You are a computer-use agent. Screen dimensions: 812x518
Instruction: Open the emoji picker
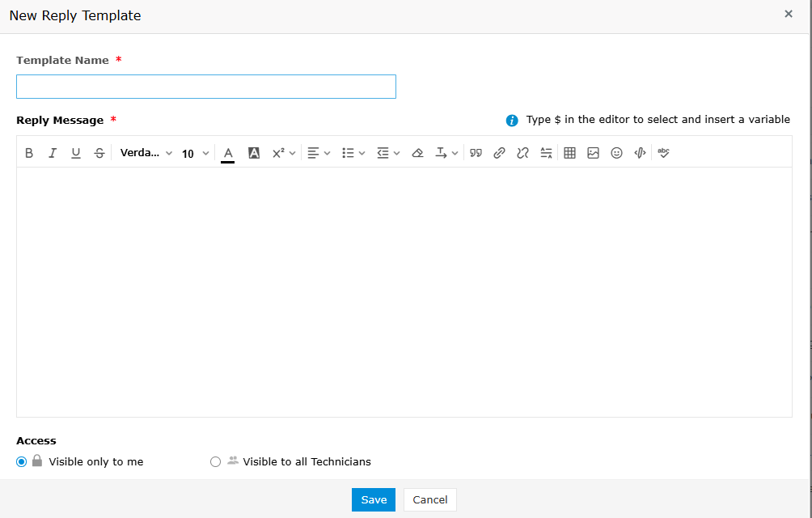(x=616, y=153)
